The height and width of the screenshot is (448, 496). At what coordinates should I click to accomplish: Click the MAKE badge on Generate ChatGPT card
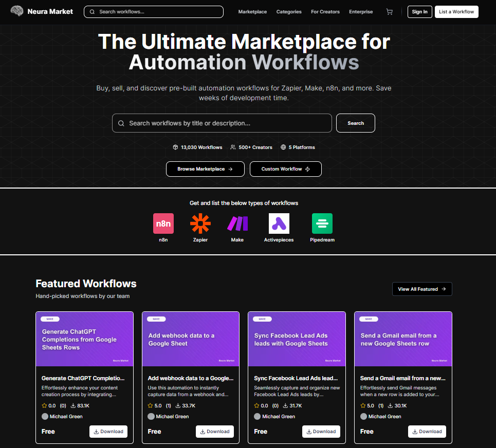point(50,319)
